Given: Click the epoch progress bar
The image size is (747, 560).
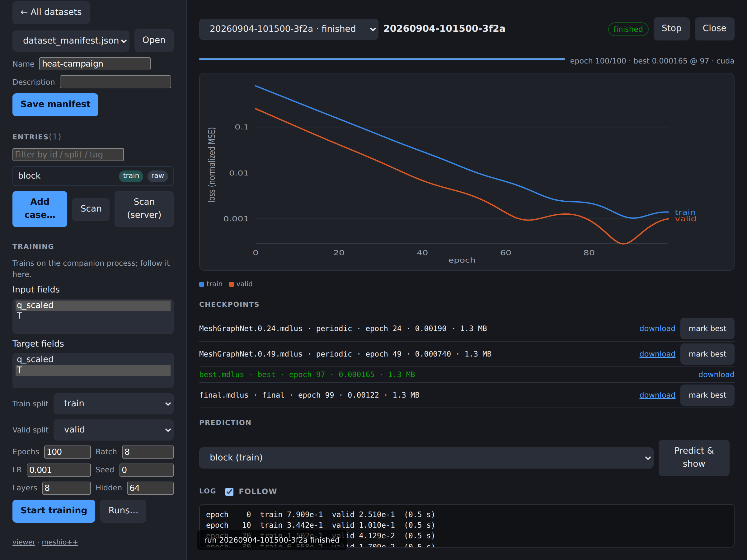Looking at the screenshot, I should [x=382, y=59].
